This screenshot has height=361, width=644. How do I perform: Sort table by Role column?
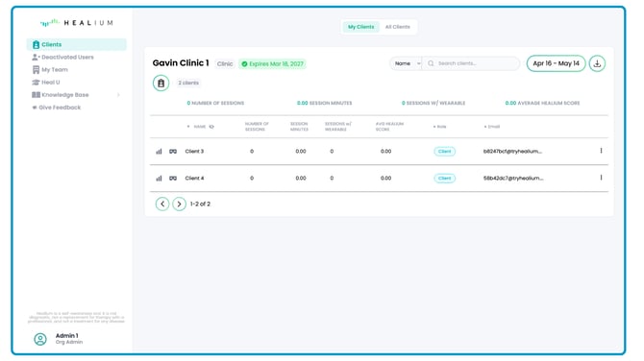(439, 127)
